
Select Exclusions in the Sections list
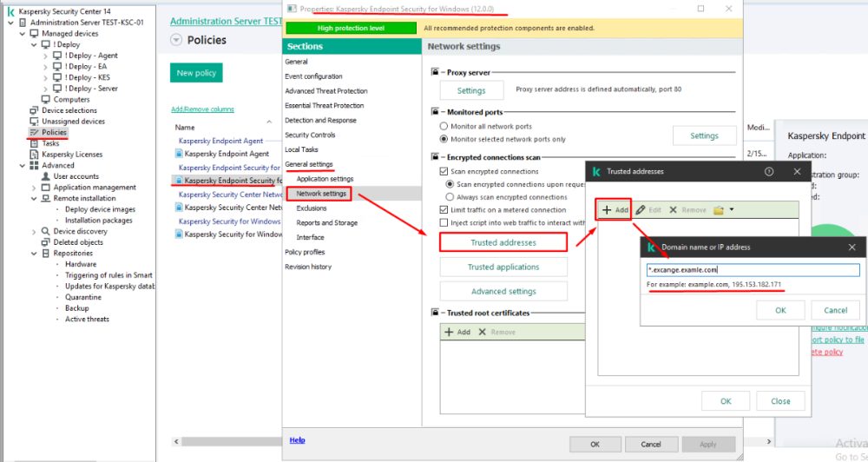pos(312,208)
